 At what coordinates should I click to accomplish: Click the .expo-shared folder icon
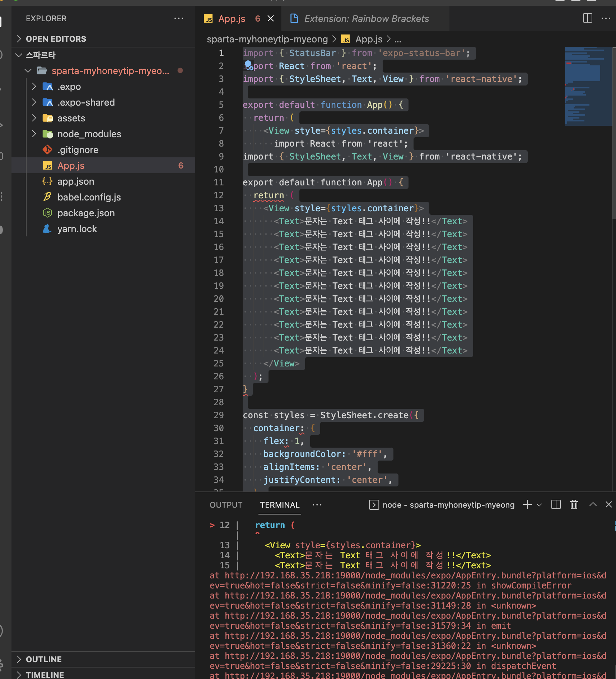pyautogui.click(x=48, y=102)
